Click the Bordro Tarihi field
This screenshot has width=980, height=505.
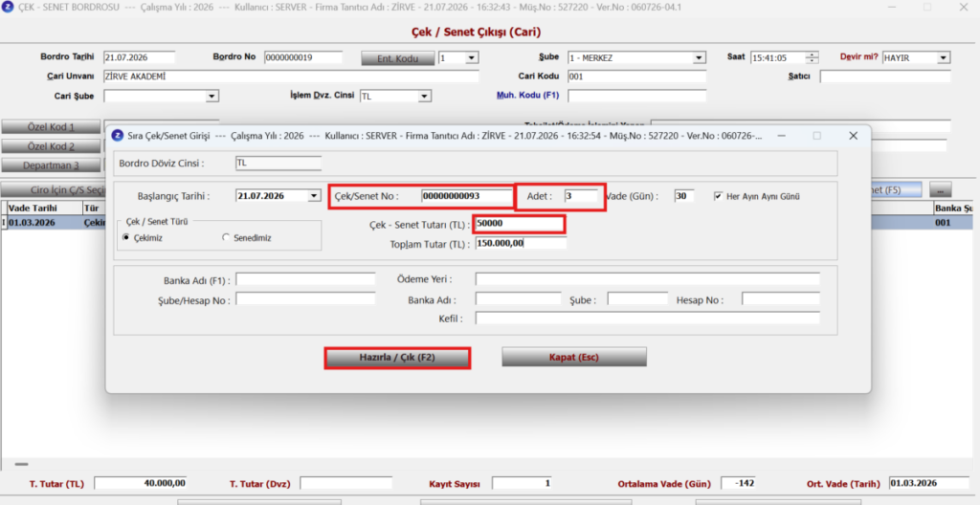tap(140, 57)
